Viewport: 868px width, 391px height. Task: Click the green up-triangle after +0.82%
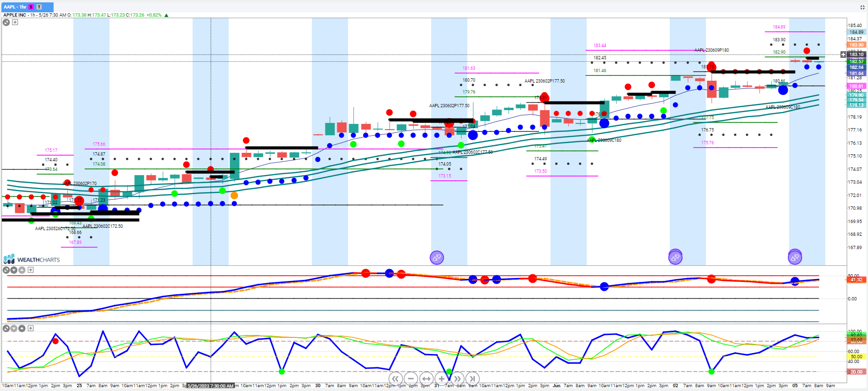[x=166, y=15]
